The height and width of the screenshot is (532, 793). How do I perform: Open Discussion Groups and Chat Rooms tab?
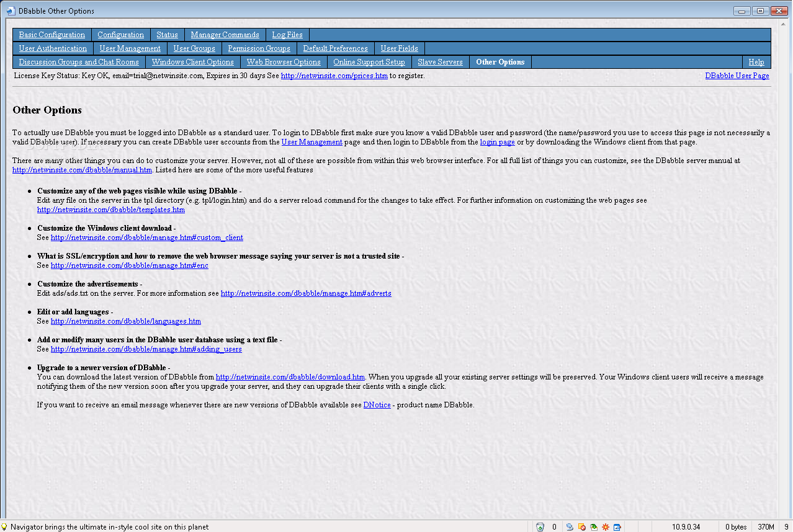[79, 62]
